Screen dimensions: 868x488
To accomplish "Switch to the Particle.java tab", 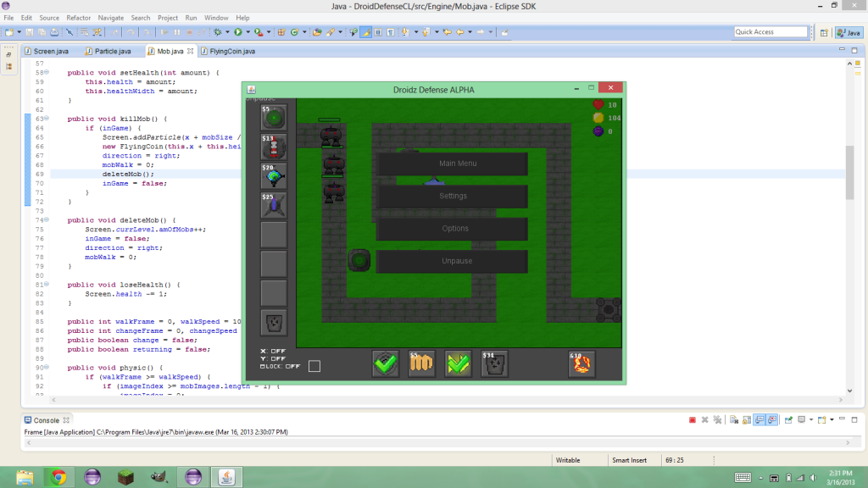I will pyautogui.click(x=108, y=51).
